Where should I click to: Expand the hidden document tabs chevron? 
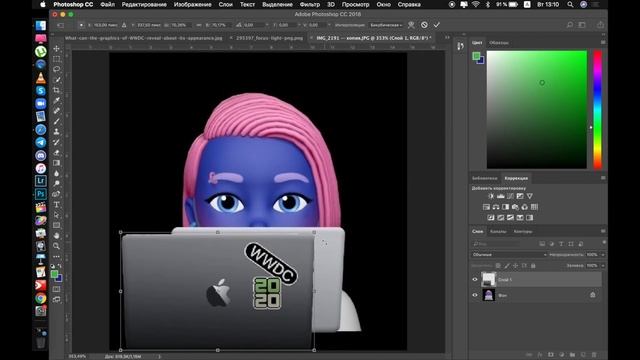[447, 38]
